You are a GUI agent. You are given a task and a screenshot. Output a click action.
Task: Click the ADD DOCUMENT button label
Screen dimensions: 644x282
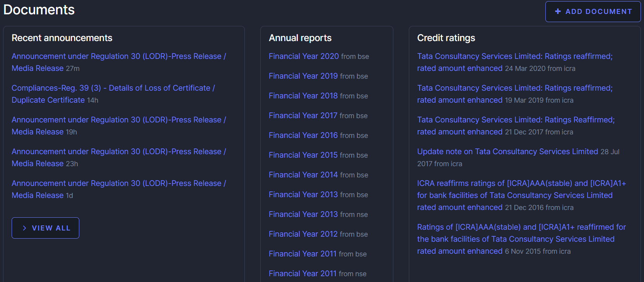pyautogui.click(x=599, y=12)
